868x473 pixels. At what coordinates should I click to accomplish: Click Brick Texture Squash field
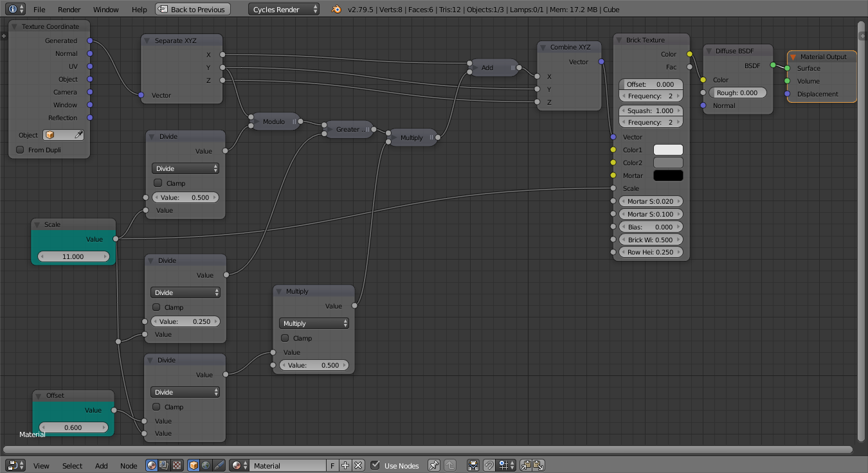651,111
